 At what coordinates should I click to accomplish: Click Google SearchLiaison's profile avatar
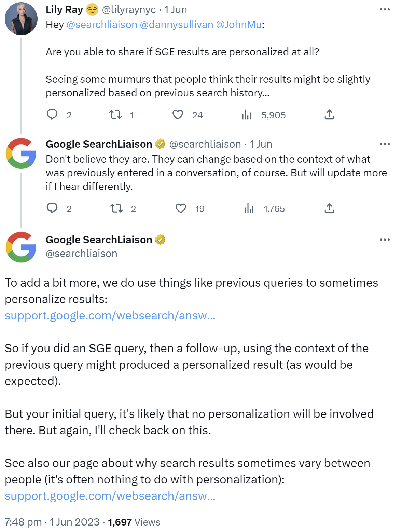pyautogui.click(x=21, y=153)
